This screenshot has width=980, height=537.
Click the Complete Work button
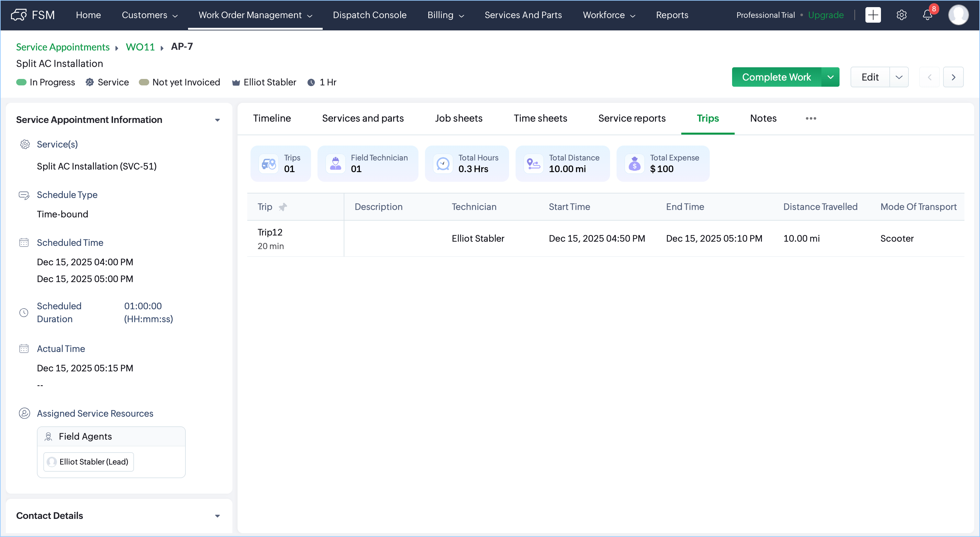(776, 77)
